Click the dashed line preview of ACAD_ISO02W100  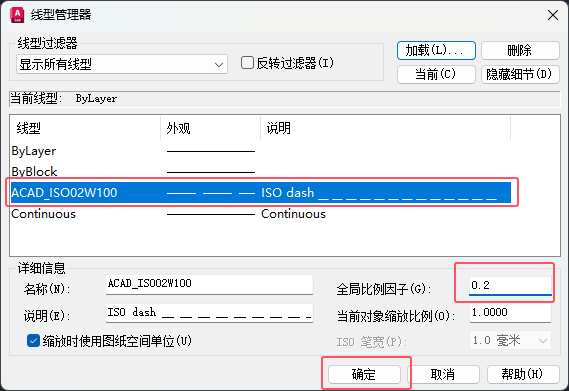(211, 194)
